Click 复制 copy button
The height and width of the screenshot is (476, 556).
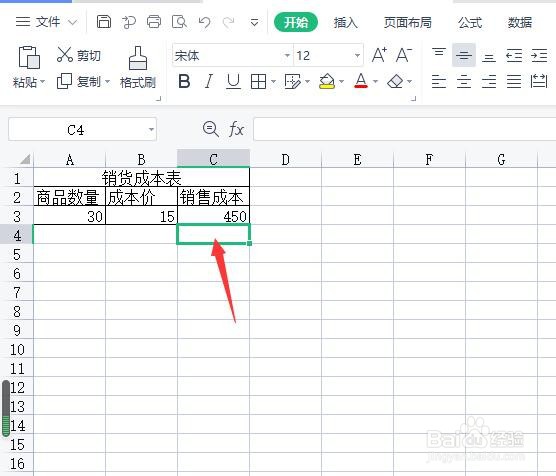click(x=79, y=82)
